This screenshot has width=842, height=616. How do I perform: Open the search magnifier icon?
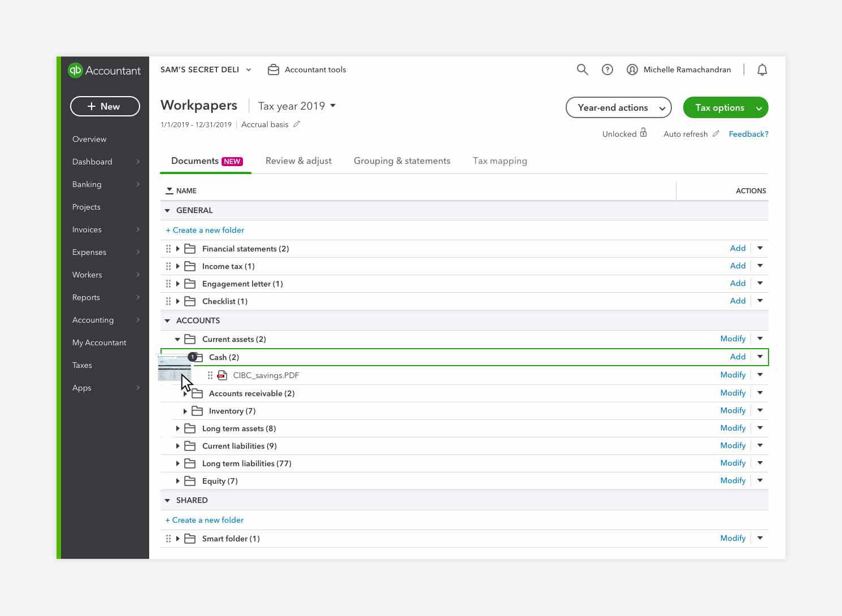pyautogui.click(x=582, y=70)
